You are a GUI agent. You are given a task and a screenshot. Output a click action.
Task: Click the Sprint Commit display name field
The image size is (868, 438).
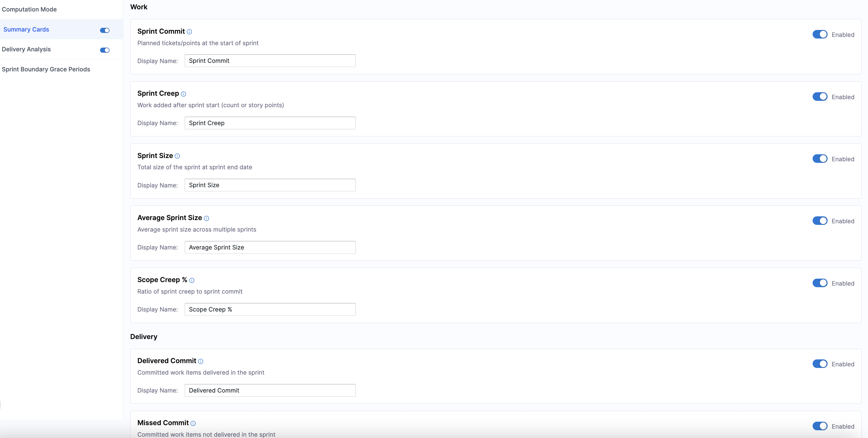(x=270, y=61)
